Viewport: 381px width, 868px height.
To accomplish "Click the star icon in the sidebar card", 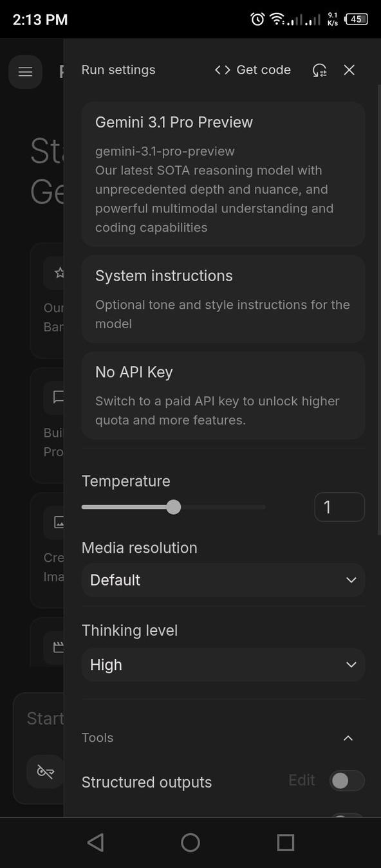I will pos(59,272).
